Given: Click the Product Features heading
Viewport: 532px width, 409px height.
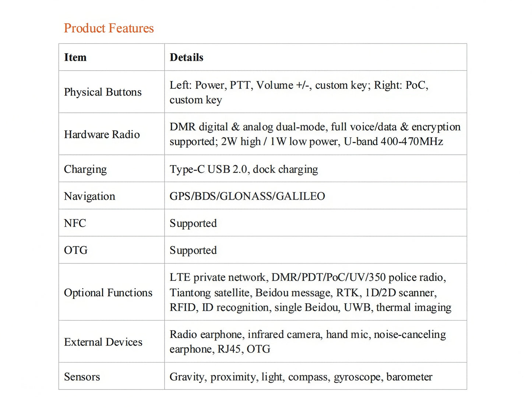Looking at the screenshot, I should click(109, 28).
